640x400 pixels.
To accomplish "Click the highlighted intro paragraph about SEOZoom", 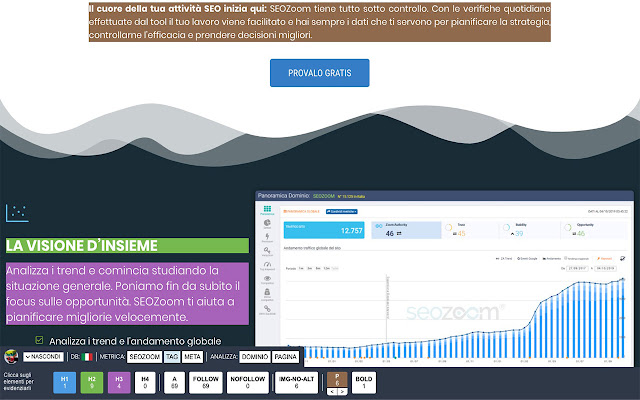I will 320,22.
